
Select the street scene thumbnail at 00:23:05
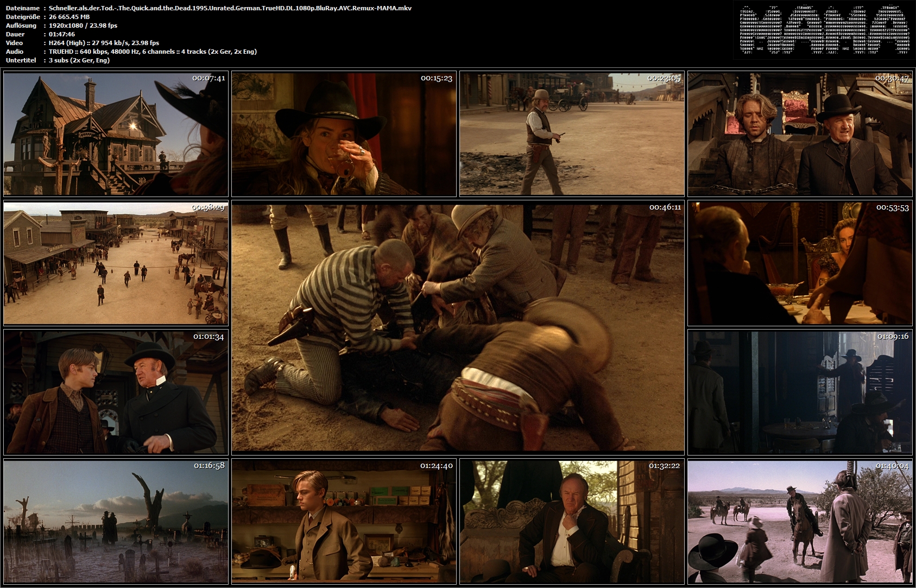pyautogui.click(x=572, y=134)
